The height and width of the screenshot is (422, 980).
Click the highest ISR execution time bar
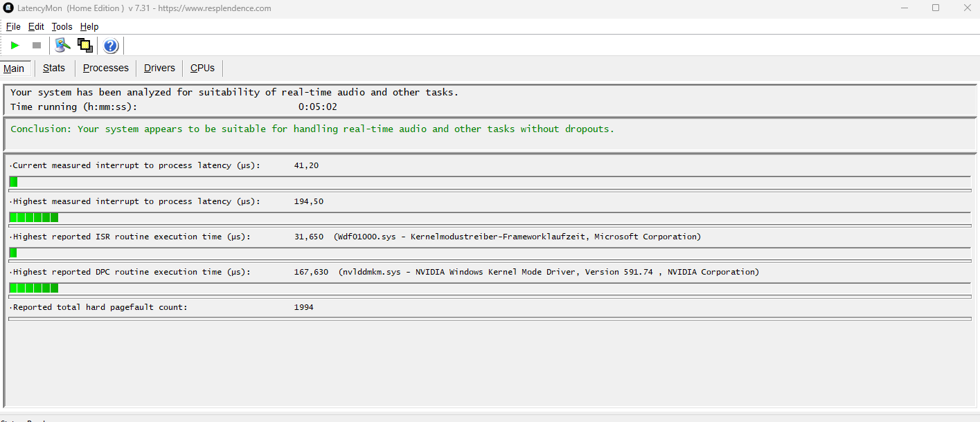click(x=490, y=253)
